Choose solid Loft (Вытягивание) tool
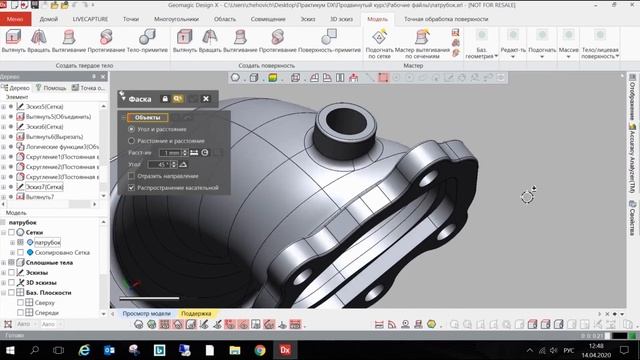The width and height of the screenshot is (640, 360). coord(69,41)
